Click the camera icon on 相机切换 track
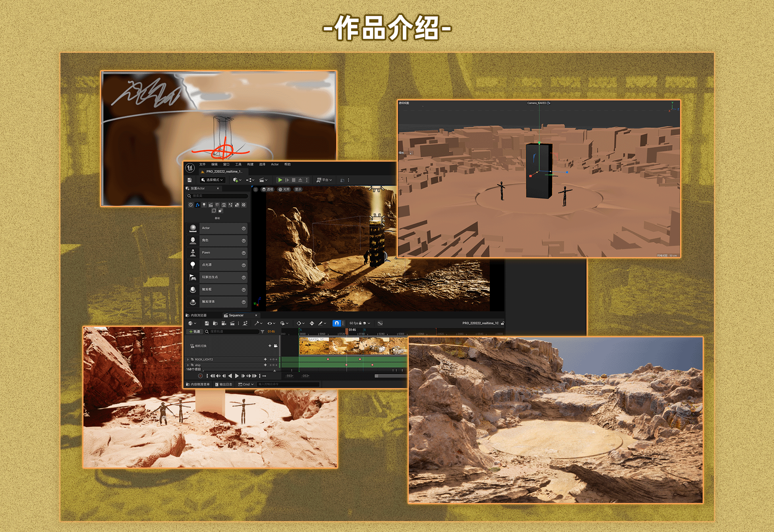774x532 pixels. [276, 346]
